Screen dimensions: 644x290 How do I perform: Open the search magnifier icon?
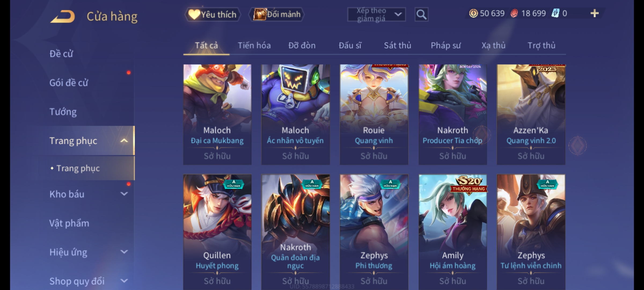tap(421, 15)
